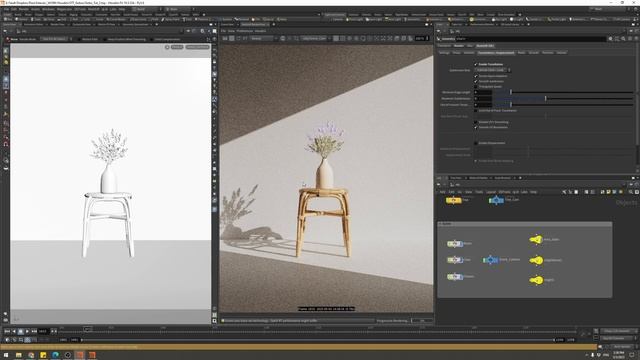Click the topmost yellow light bulb node
640x360 pixels.
tap(536, 240)
